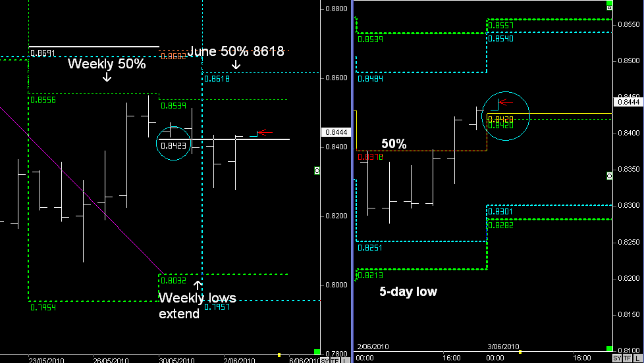This screenshot has width=644, height=363.
Task: Click the small window icon near the 0.8550 axis value
Action: (610, 8)
